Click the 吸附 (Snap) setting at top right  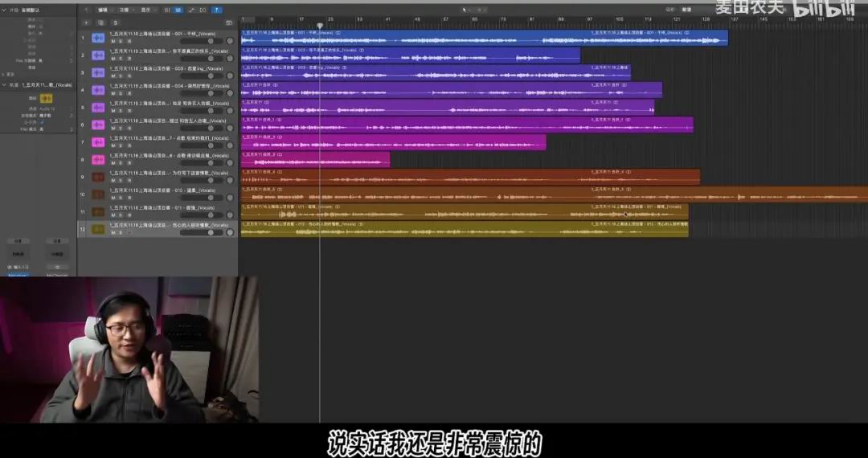point(687,10)
